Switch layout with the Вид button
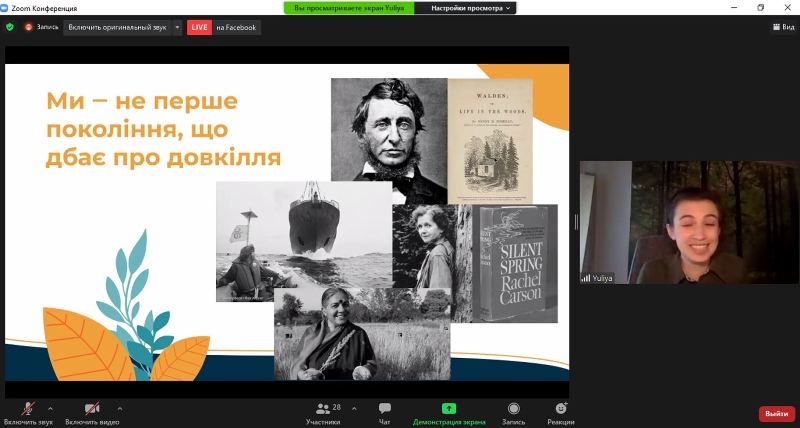This screenshot has height=428, width=800. pyautogui.click(x=784, y=27)
